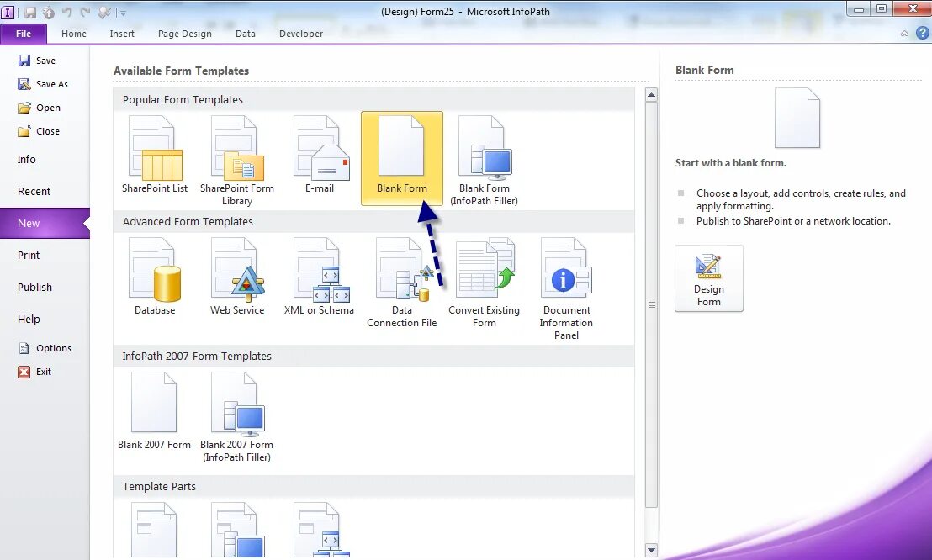
Task: Open the Print section
Action: click(29, 255)
